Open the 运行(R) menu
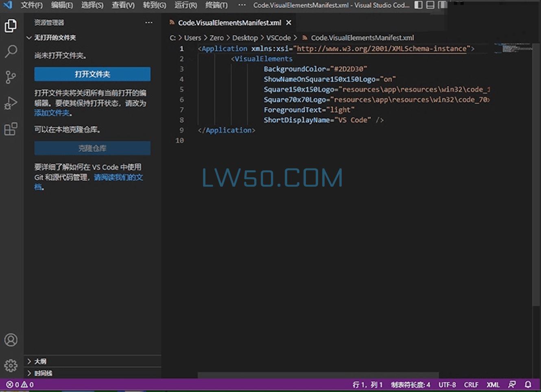Screen dimensions: 541x392 (x=185, y=5)
